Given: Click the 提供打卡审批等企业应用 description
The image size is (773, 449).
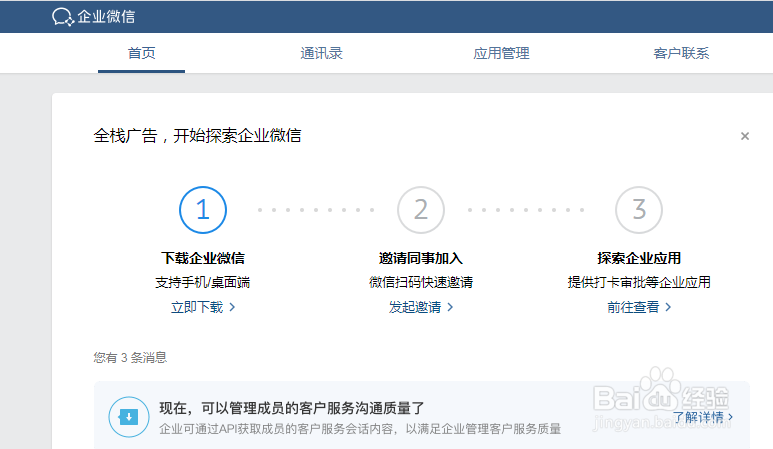Looking at the screenshot, I should [x=639, y=282].
